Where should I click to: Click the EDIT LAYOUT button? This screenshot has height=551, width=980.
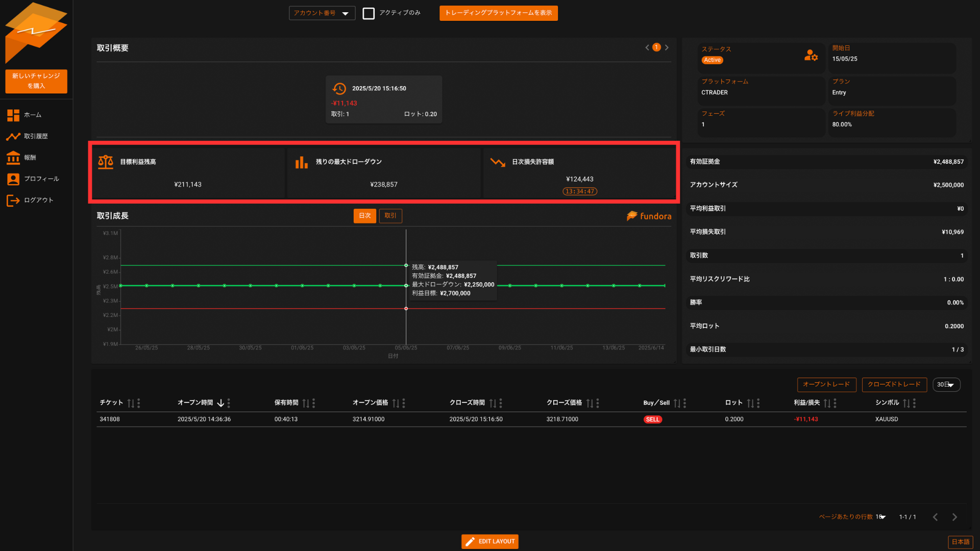click(490, 541)
